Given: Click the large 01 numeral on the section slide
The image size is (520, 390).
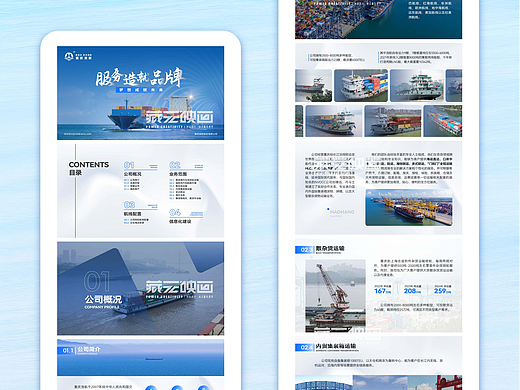Looking at the screenshot, I should (x=96, y=281).
